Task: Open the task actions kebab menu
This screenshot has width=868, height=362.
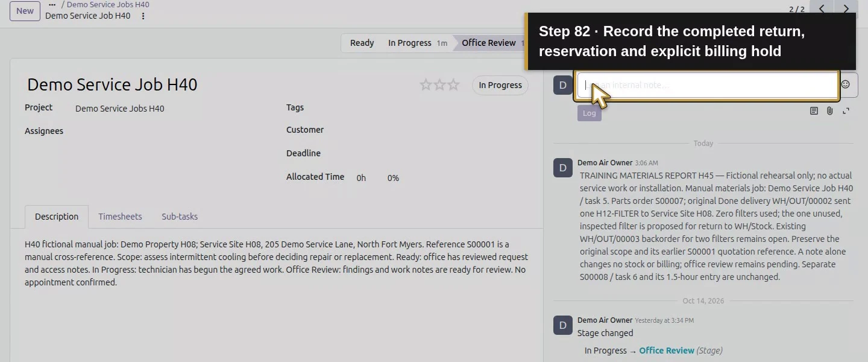Action: click(x=143, y=16)
